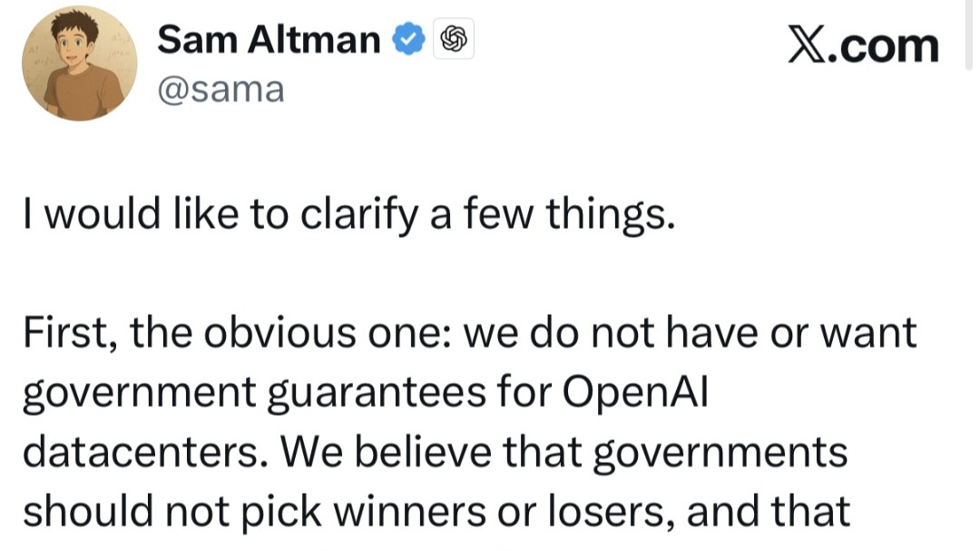Click the word "OpenAI" in the post

[x=634, y=393]
